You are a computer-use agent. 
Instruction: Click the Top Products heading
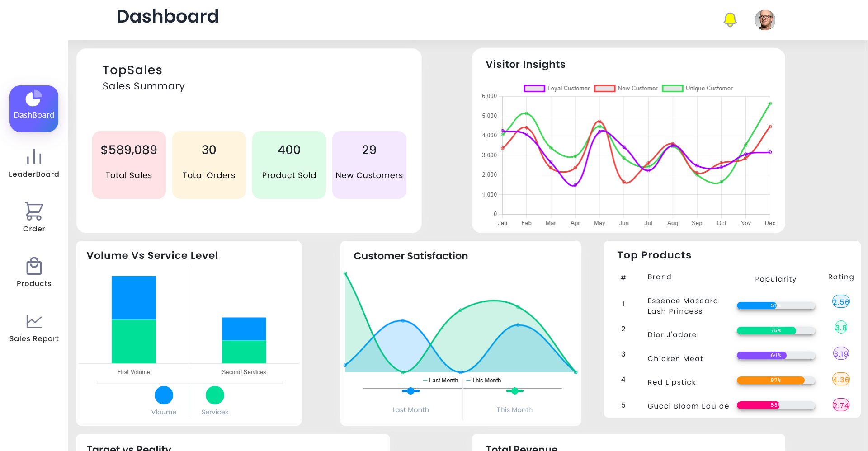[654, 255]
